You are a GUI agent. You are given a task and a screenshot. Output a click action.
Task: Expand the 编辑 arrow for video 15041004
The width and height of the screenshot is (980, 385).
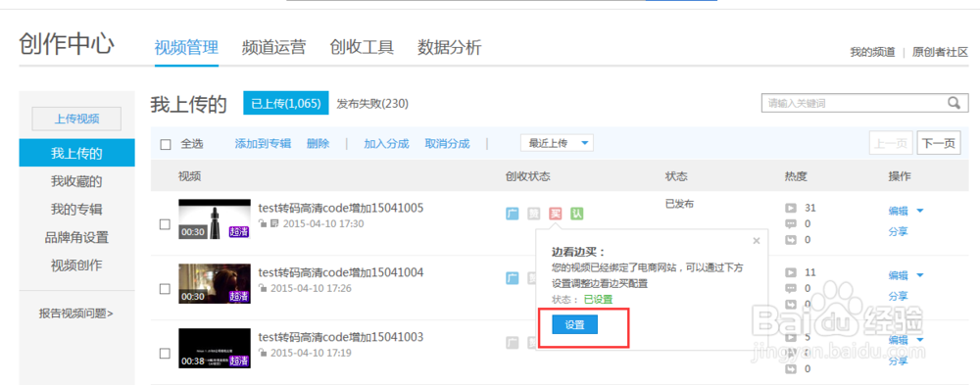click(920, 275)
